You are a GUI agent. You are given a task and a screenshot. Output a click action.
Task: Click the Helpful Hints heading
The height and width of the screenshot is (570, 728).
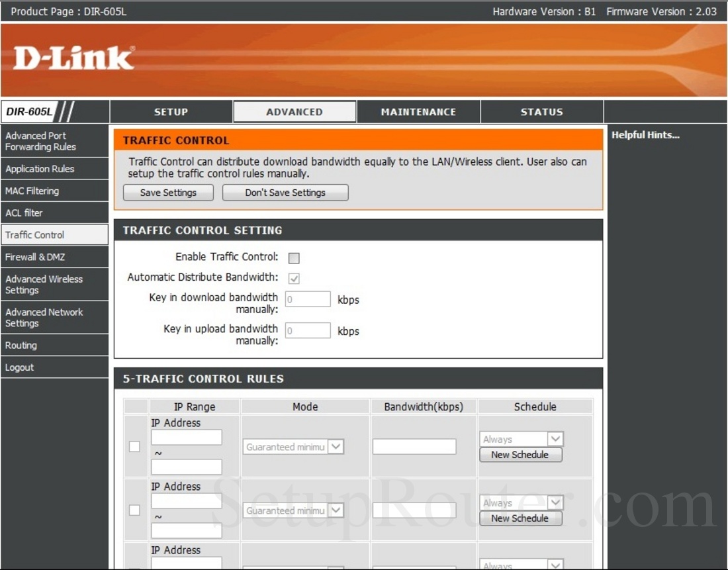645,135
